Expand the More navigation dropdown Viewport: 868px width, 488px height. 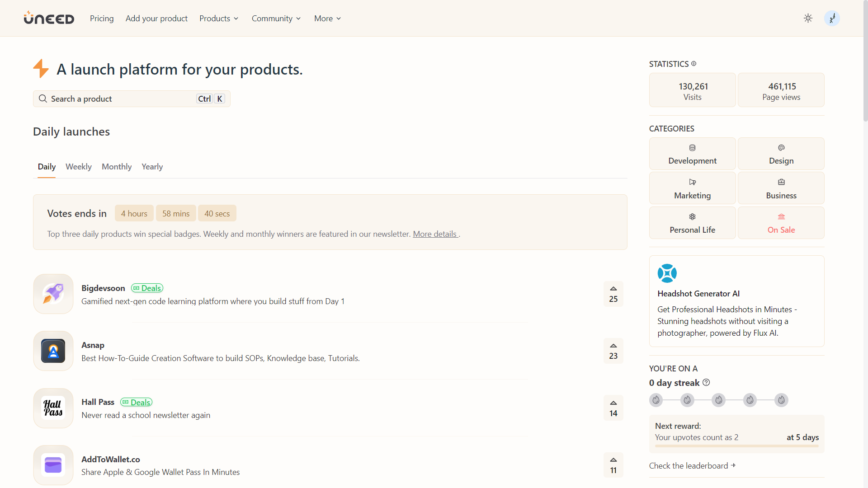327,18
